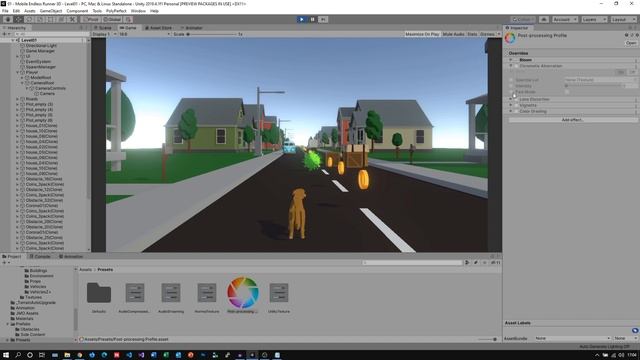
Task: Open the GameObject menu
Action: pyautogui.click(x=51, y=11)
